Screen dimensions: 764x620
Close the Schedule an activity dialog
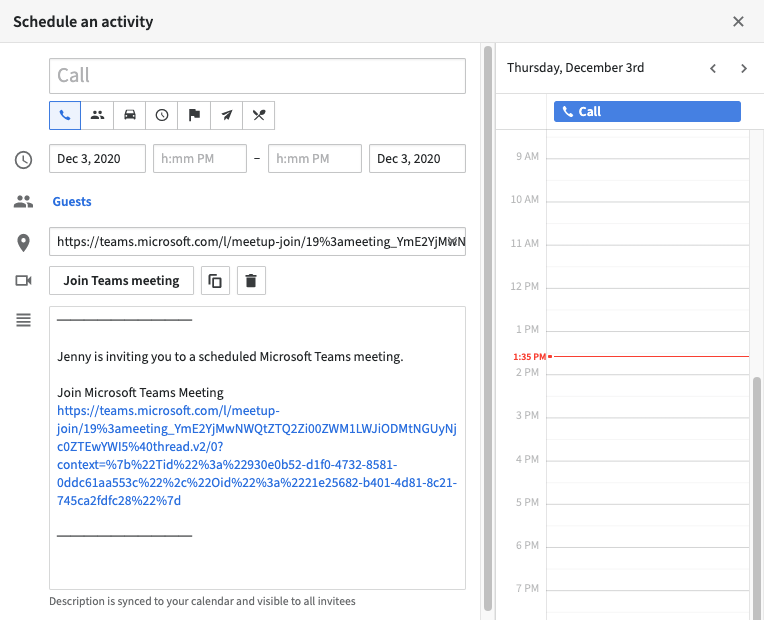coord(738,21)
